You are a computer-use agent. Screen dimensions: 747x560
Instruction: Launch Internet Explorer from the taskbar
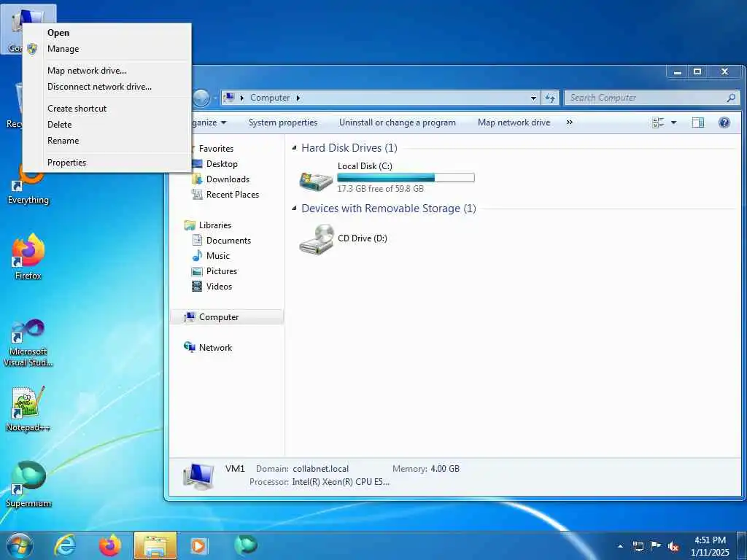pyautogui.click(x=64, y=545)
